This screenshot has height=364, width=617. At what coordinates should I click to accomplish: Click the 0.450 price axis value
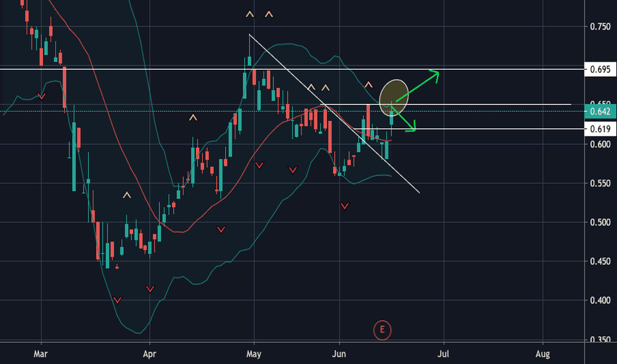click(x=600, y=261)
